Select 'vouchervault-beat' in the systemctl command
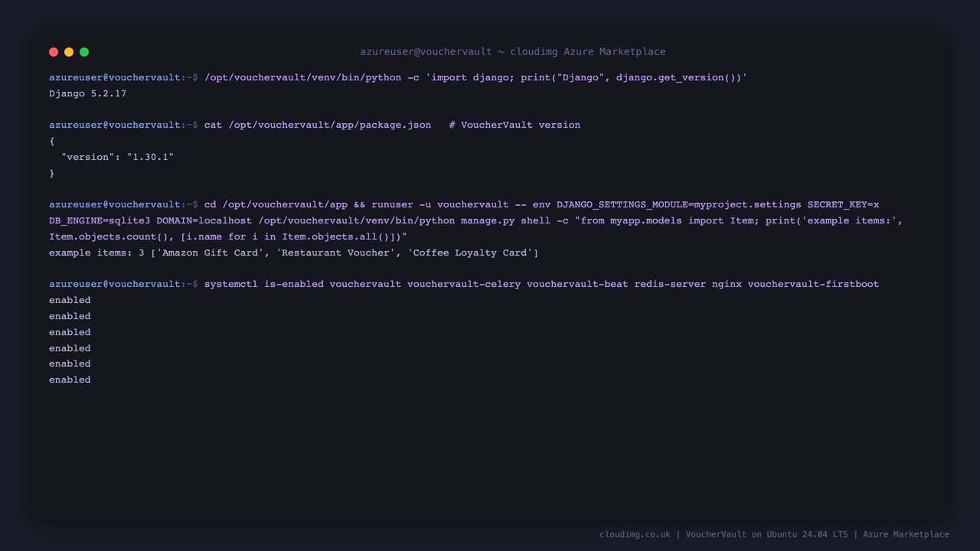 point(577,284)
